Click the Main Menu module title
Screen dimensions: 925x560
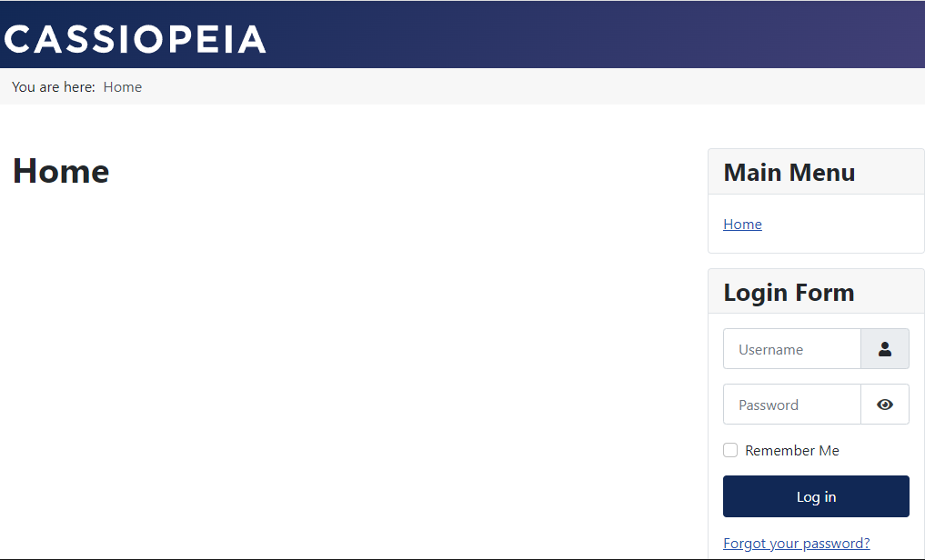click(x=789, y=173)
